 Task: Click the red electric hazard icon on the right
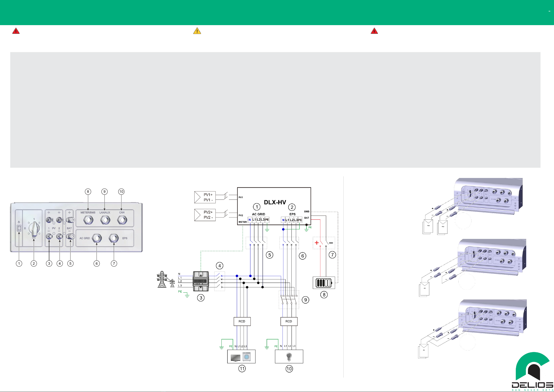[x=374, y=31]
